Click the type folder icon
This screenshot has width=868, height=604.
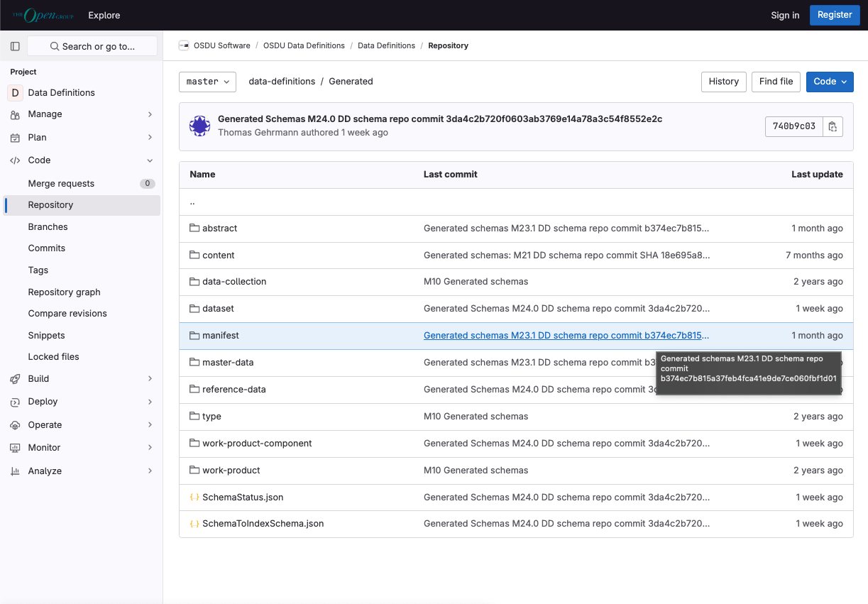[194, 416]
